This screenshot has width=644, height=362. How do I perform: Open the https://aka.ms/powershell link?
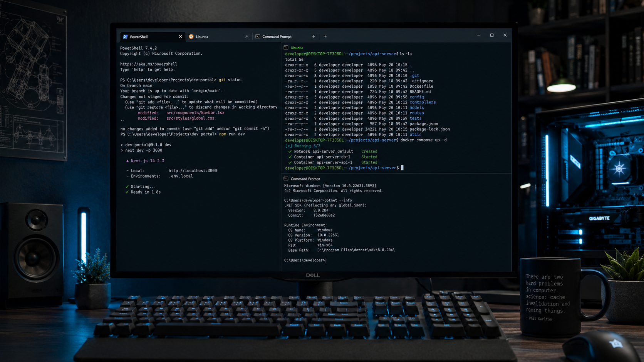149,64
